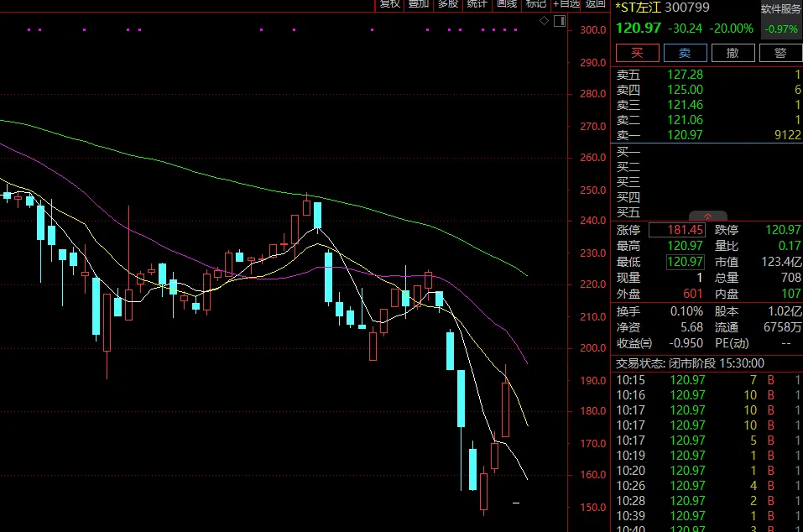
Task: Open the 统计 statistics tool
Action: coord(477,4)
